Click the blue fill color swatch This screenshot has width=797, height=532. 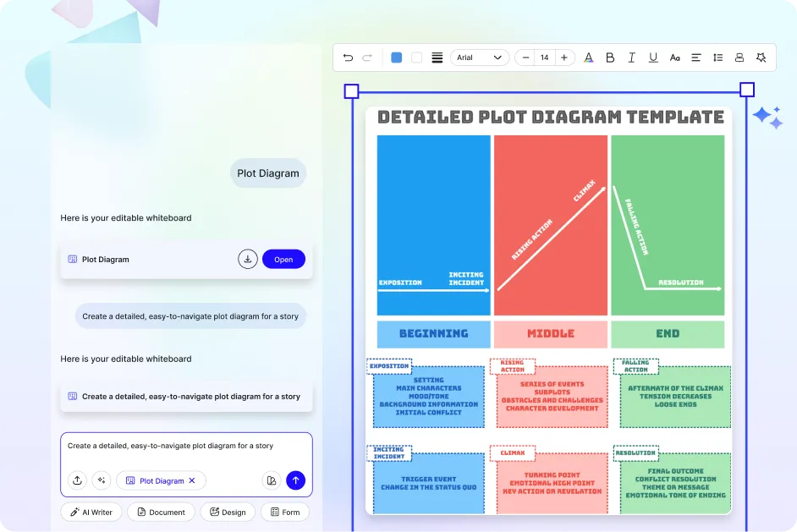click(x=396, y=58)
